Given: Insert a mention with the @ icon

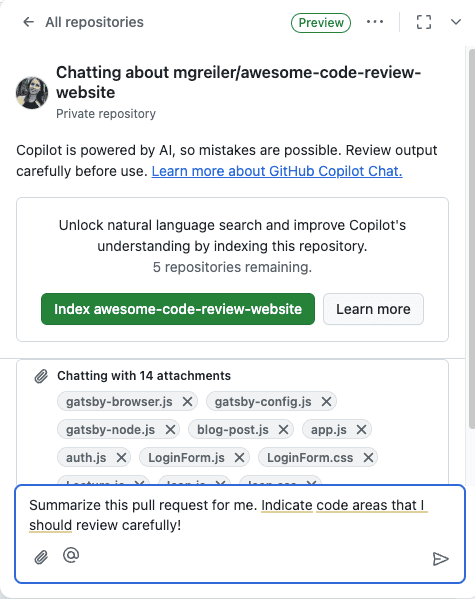Looking at the screenshot, I should pyautogui.click(x=71, y=555).
